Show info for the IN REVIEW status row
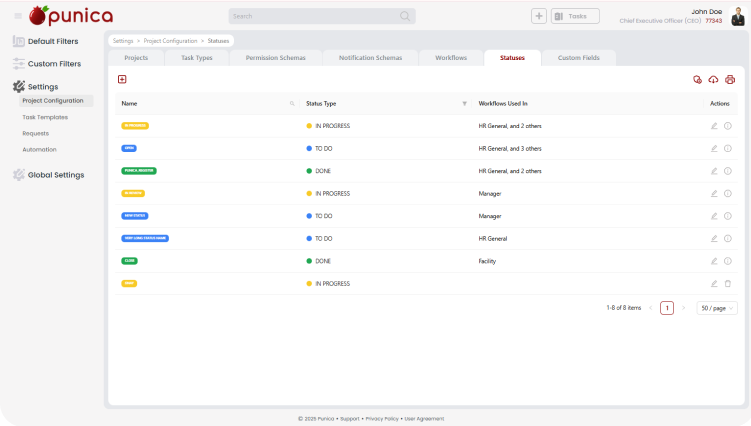Viewport: 751px width, 426px height. coord(728,194)
